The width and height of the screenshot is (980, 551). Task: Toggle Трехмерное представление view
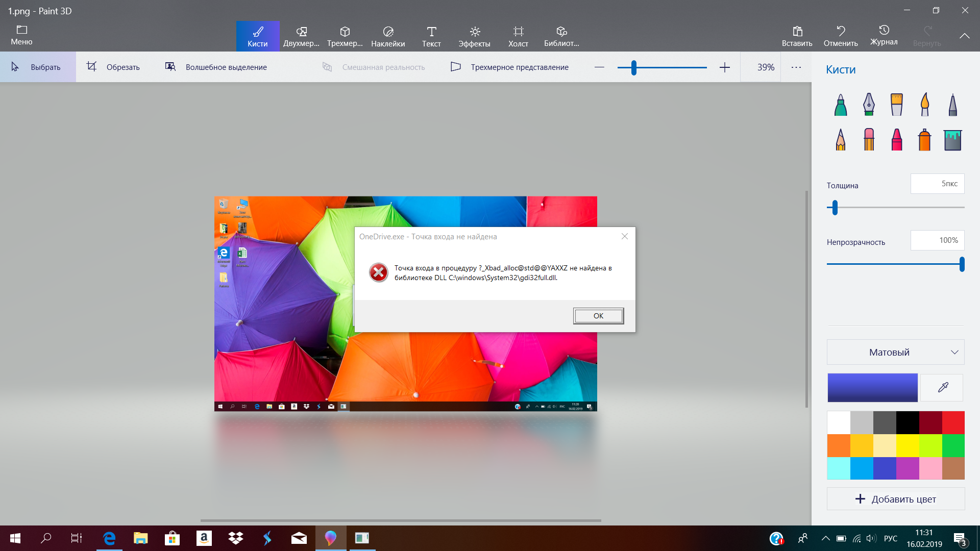click(x=509, y=67)
